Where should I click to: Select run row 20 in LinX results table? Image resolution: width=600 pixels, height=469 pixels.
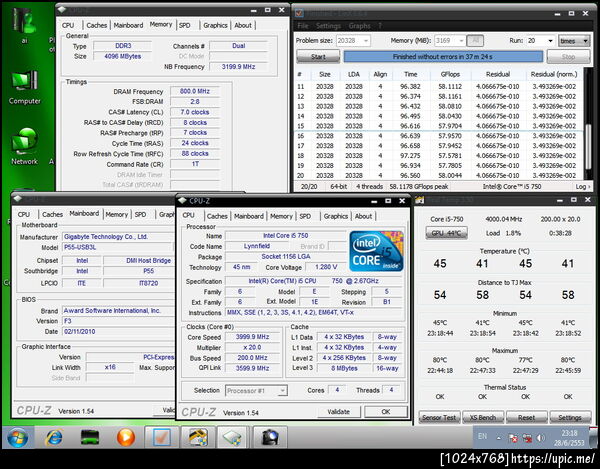pos(439,176)
